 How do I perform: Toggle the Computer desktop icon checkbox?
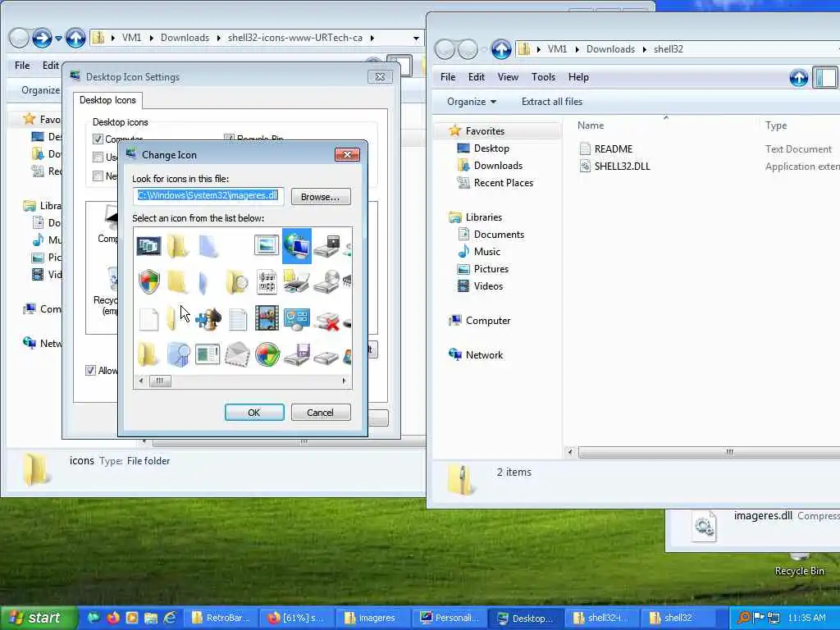pyautogui.click(x=98, y=139)
